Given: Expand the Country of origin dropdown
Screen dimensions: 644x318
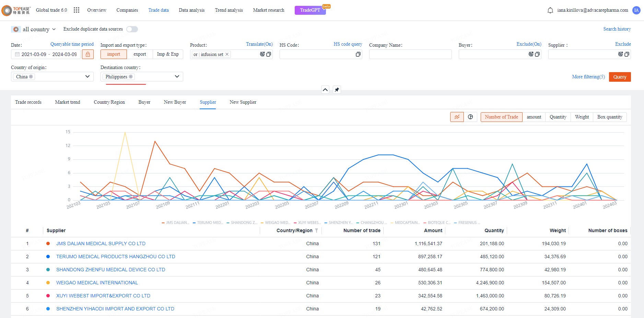Looking at the screenshot, I should click(87, 77).
